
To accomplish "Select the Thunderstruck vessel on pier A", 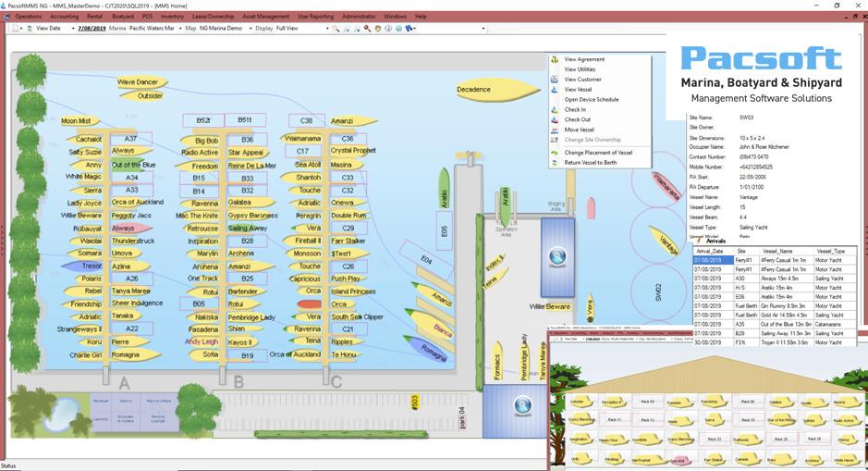I will 133,241.
